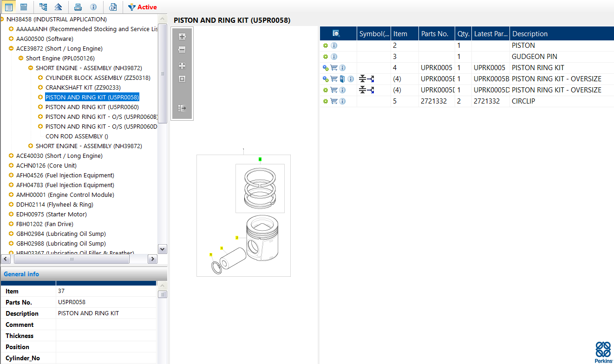
Task: Sort by the Item column header
Action: [405, 33]
